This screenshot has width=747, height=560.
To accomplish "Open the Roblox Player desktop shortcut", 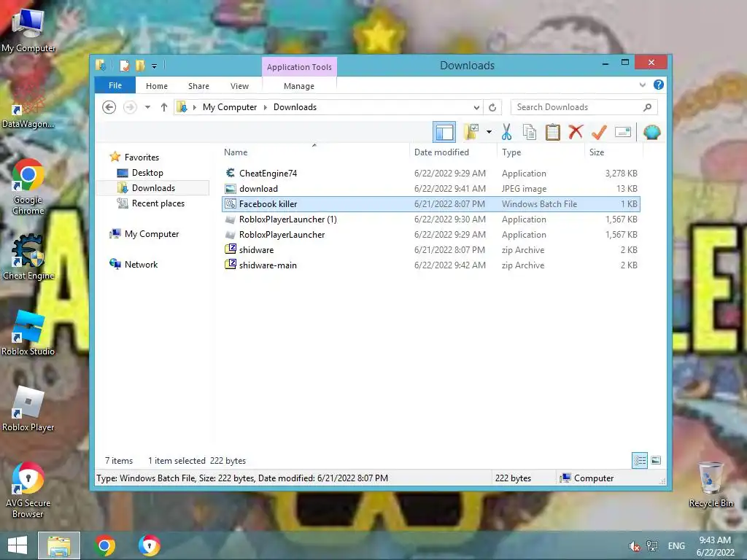I will [x=28, y=408].
